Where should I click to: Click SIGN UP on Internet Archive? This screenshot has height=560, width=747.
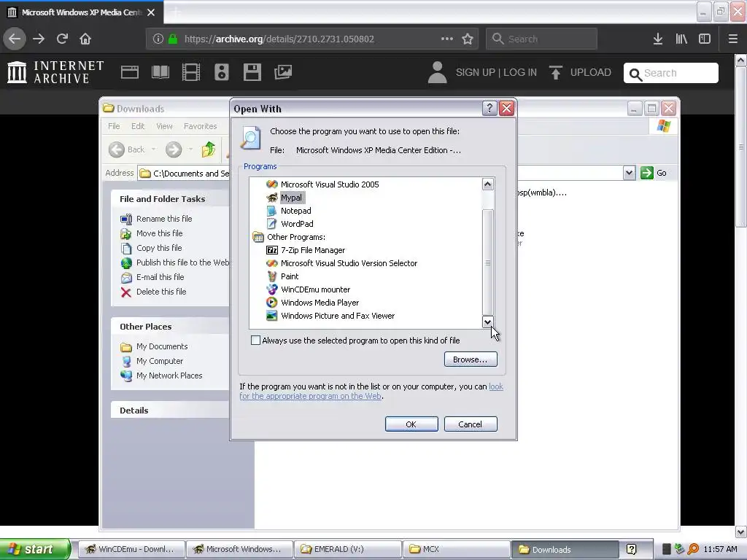click(476, 72)
